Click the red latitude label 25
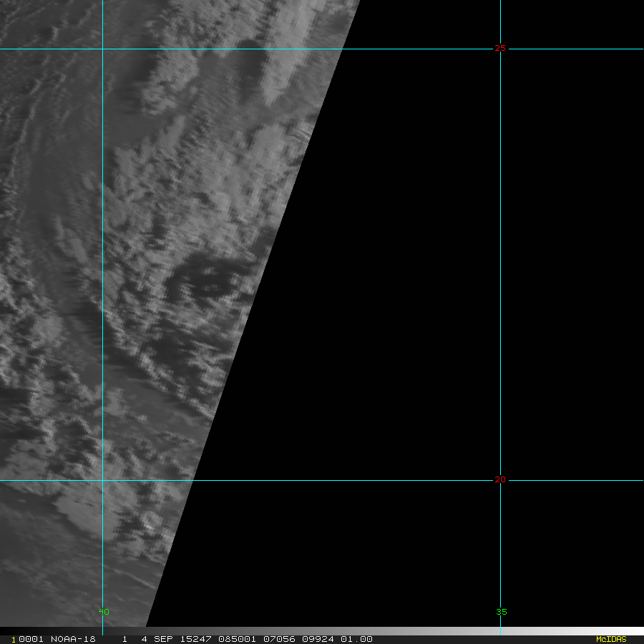 499,49
